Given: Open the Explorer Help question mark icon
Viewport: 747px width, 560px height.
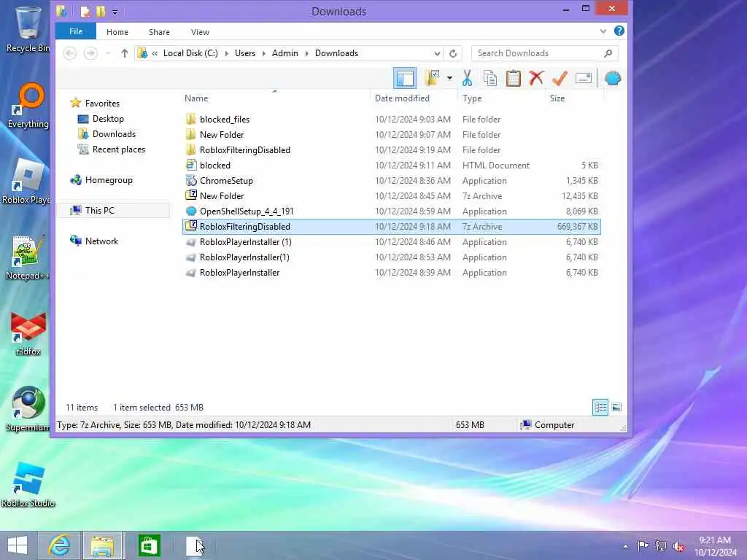Looking at the screenshot, I should pos(619,31).
